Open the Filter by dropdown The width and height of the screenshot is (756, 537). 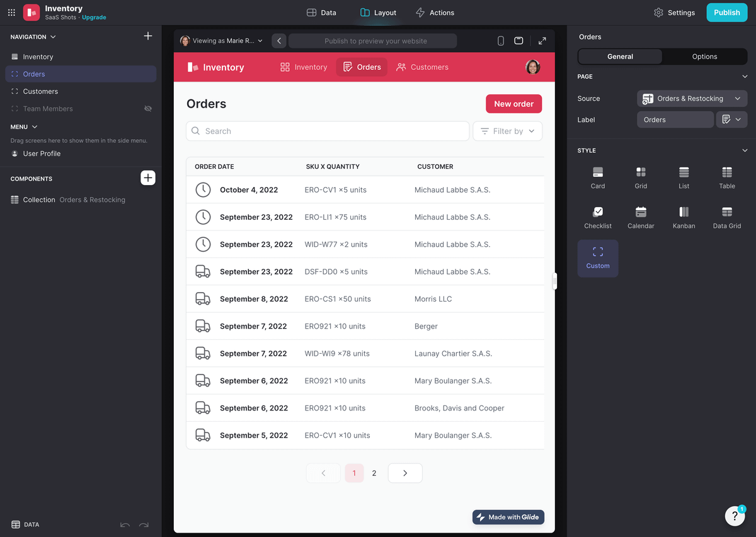[x=507, y=131]
